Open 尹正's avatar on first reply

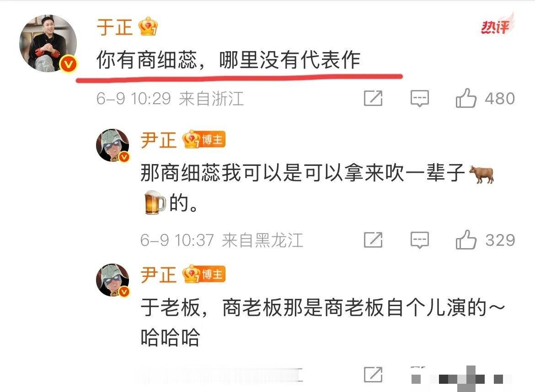(x=112, y=145)
